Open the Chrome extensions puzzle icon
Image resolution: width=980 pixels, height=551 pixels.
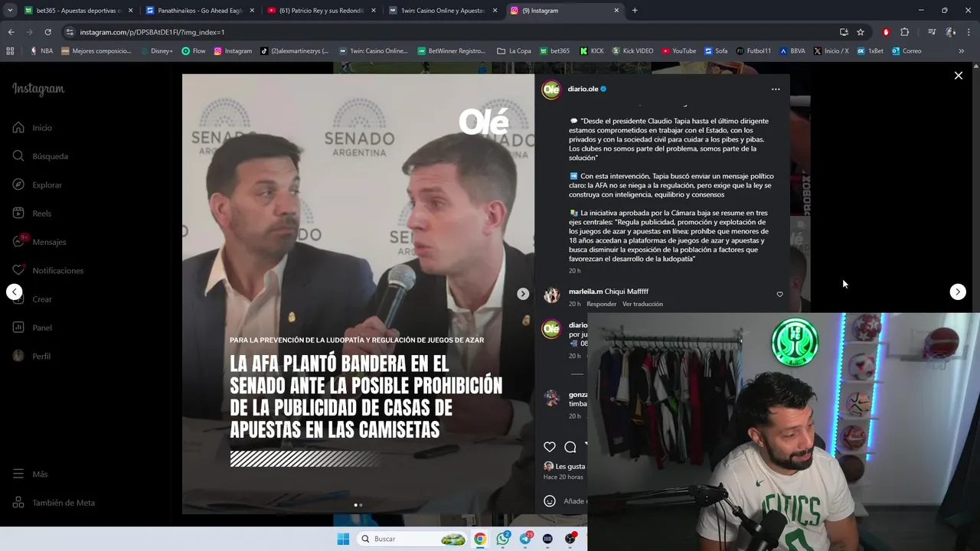tap(904, 32)
